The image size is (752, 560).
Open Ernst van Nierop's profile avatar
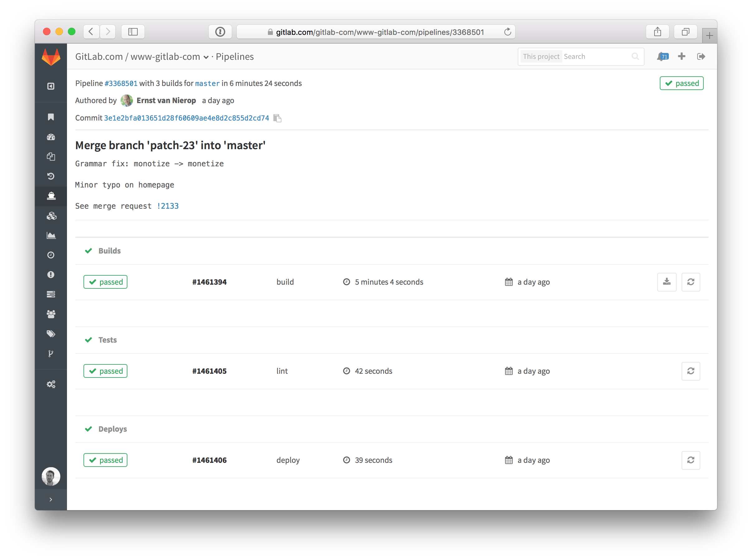tap(127, 100)
